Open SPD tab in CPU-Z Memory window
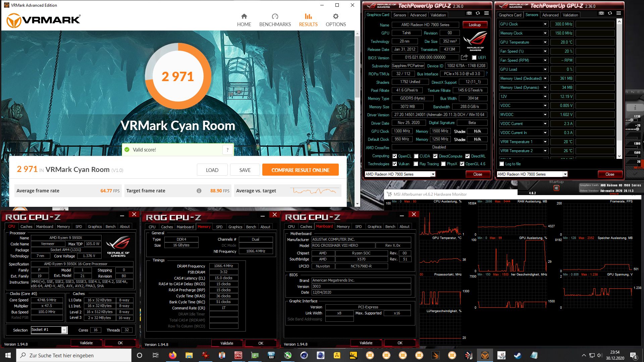The width and height of the screenshot is (644, 362). coord(219,227)
